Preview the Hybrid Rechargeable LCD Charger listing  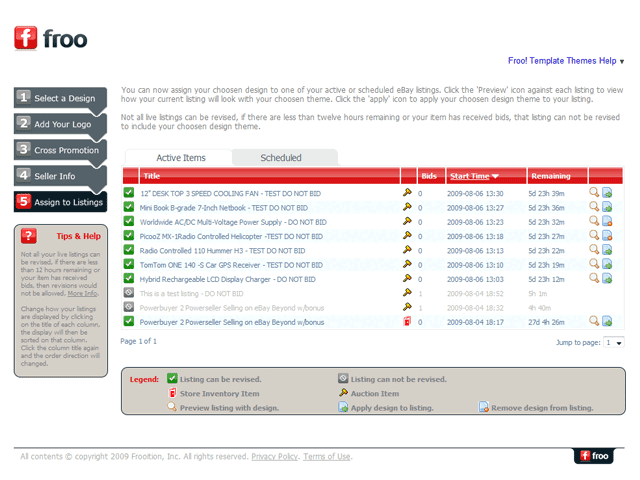pos(594,278)
